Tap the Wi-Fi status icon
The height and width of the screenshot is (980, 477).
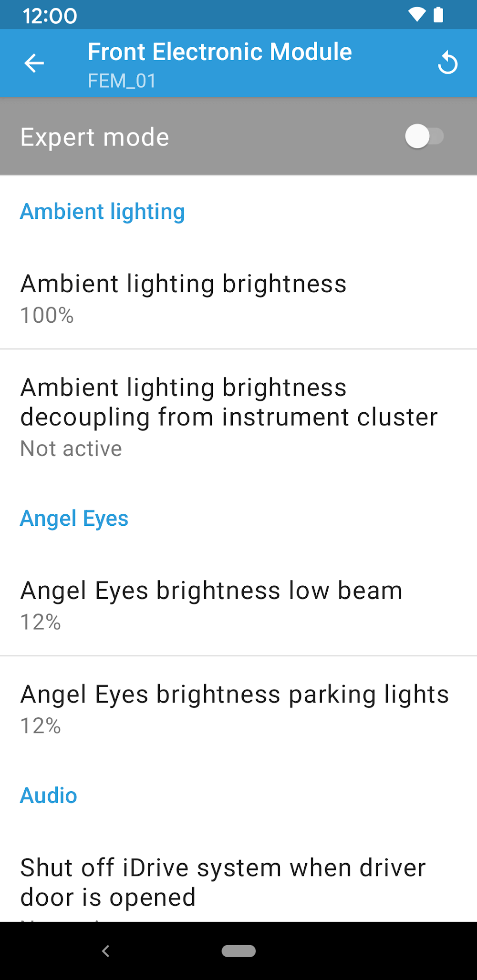(416, 15)
